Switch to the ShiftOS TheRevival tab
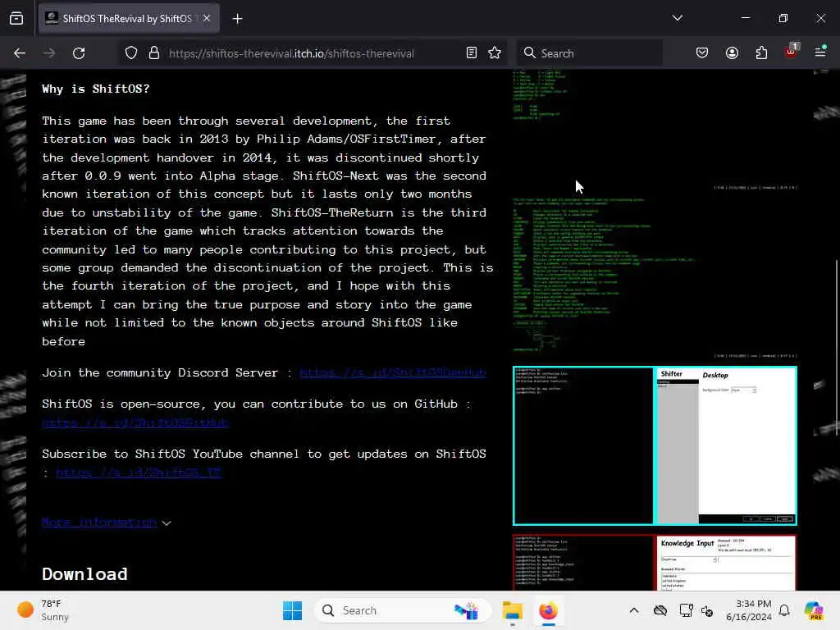840x630 pixels. coord(129,19)
